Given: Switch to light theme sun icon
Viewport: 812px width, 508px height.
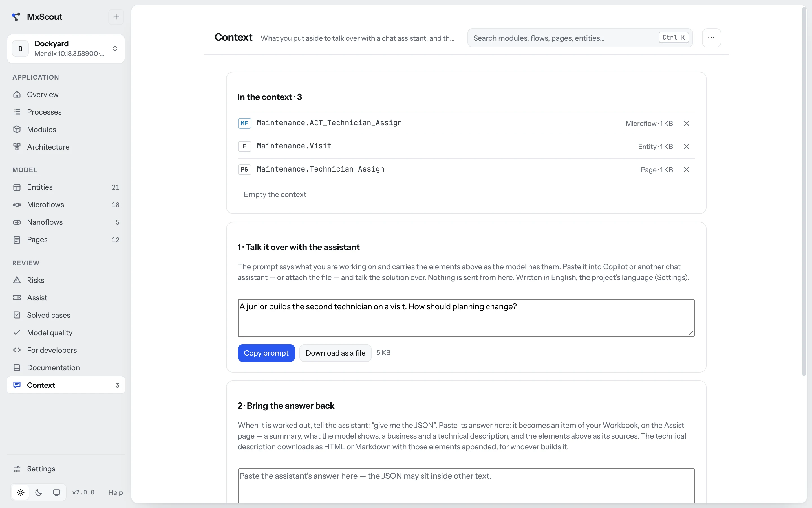Looking at the screenshot, I should [21, 492].
